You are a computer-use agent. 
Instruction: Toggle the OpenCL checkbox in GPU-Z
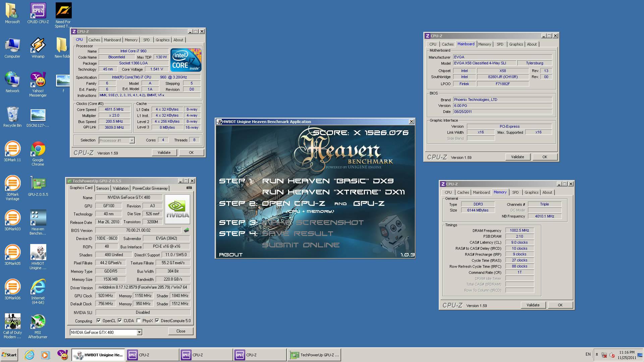coord(99,320)
